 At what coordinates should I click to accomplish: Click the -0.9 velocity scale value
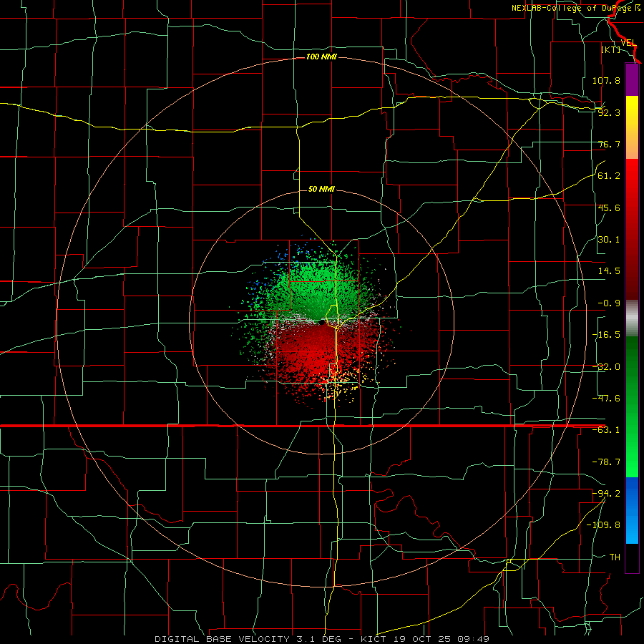coord(609,303)
